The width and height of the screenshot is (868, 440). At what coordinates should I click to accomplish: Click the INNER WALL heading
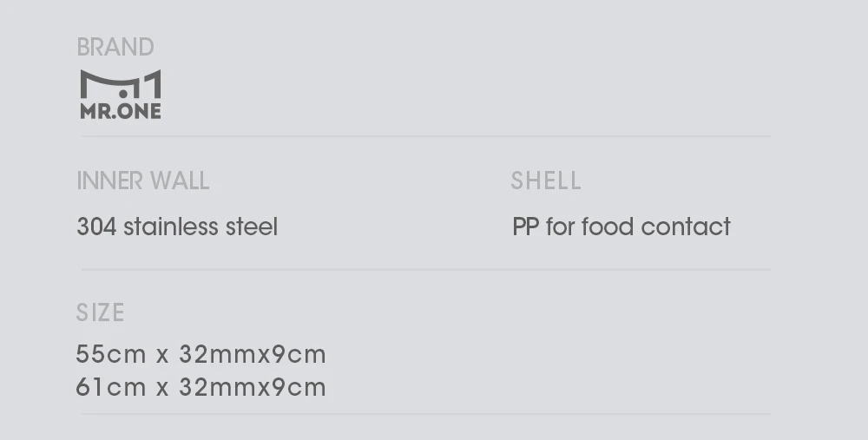(x=143, y=181)
